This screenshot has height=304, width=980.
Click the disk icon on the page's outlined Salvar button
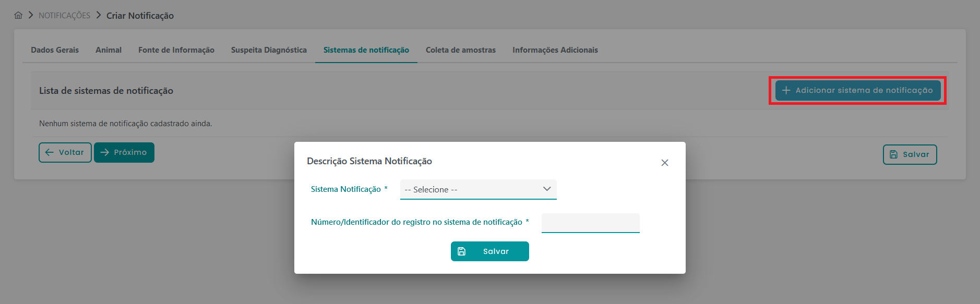pyautogui.click(x=893, y=154)
